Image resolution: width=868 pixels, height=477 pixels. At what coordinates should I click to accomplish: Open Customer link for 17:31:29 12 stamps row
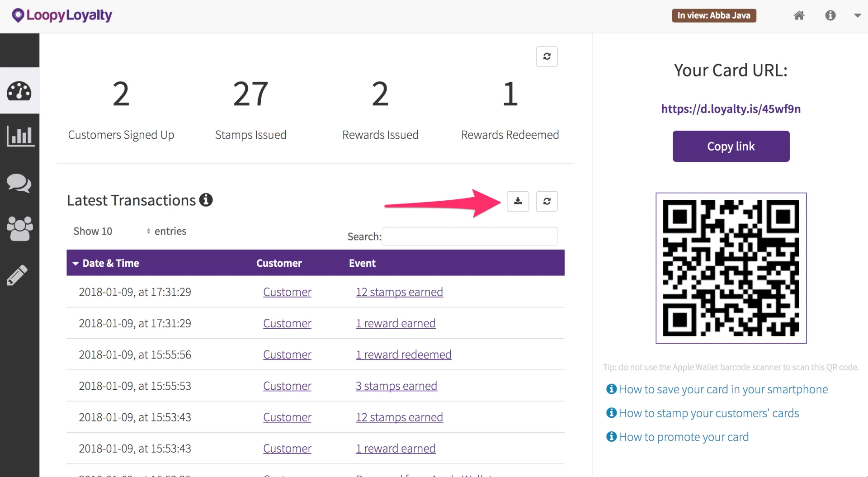[x=287, y=292]
